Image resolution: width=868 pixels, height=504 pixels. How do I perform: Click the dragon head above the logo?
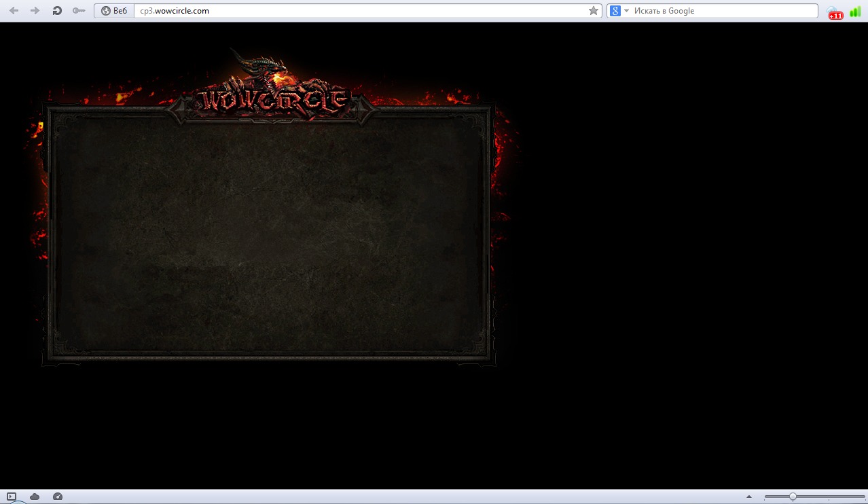[x=261, y=68]
